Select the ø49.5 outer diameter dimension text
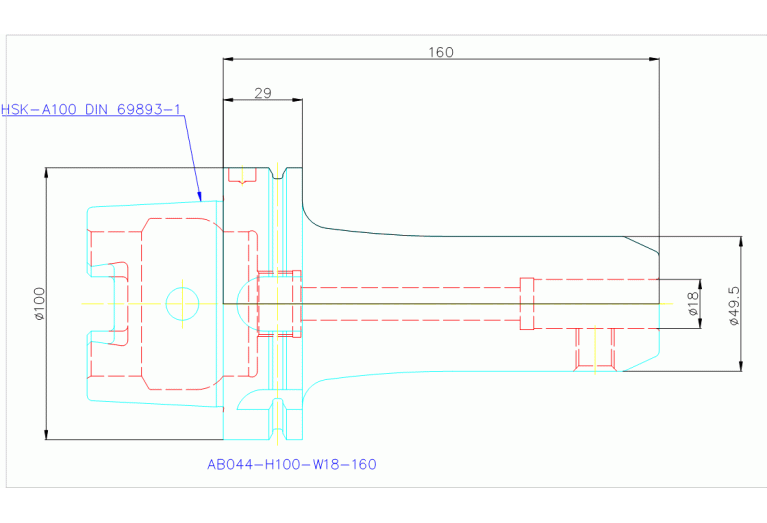Viewport: 767px width, 523px height. [x=733, y=304]
